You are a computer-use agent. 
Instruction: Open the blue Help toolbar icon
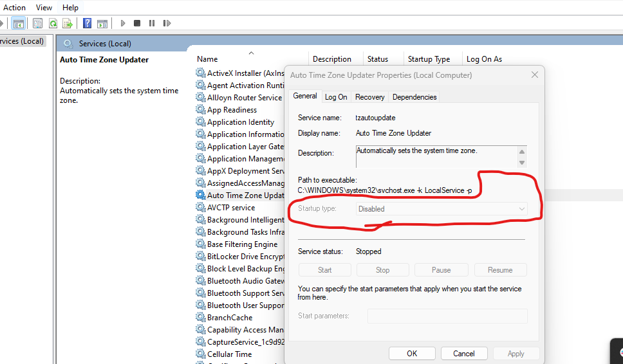pyautogui.click(x=87, y=23)
